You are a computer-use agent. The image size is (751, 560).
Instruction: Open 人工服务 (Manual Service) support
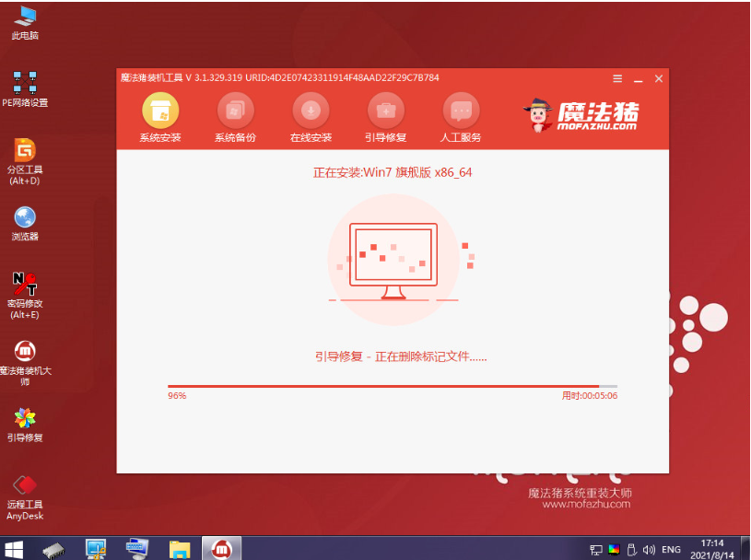(x=461, y=111)
